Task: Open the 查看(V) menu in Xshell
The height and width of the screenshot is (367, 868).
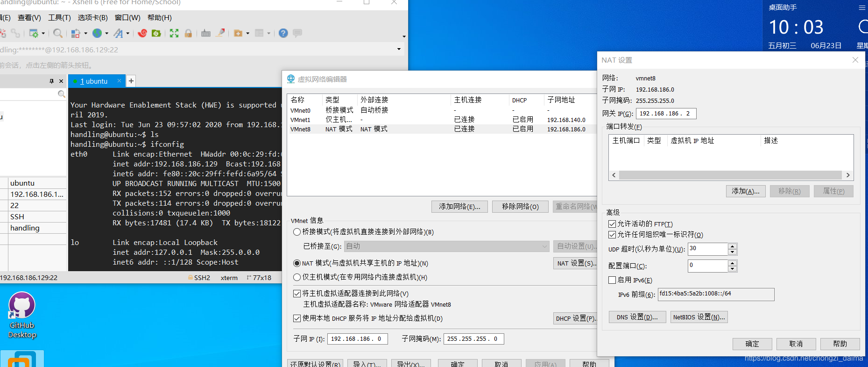Action: (x=29, y=18)
